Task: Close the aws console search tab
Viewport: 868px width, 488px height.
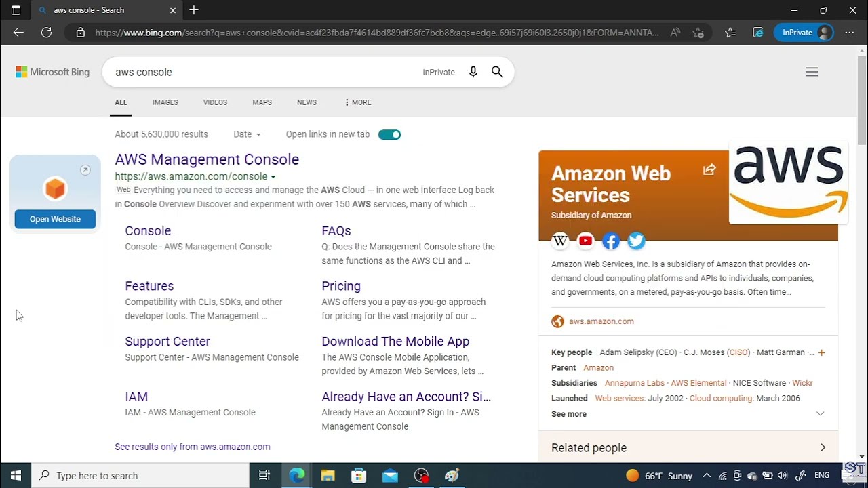Action: click(x=173, y=10)
